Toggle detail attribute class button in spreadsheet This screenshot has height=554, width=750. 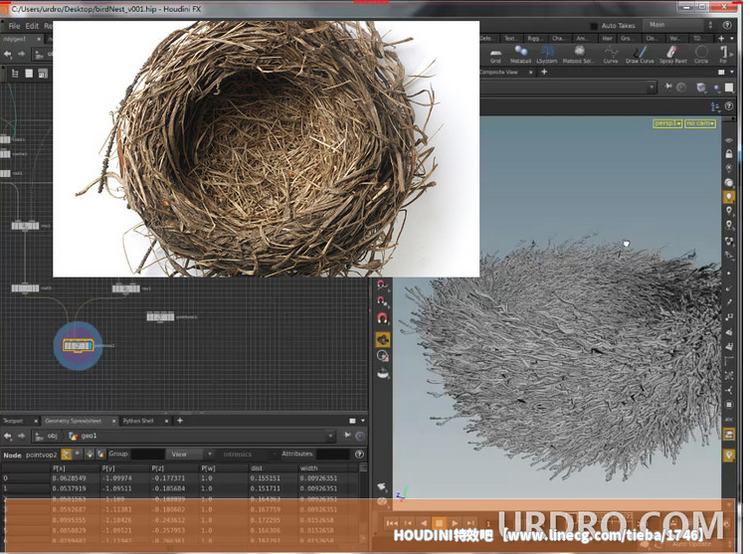[x=101, y=454]
